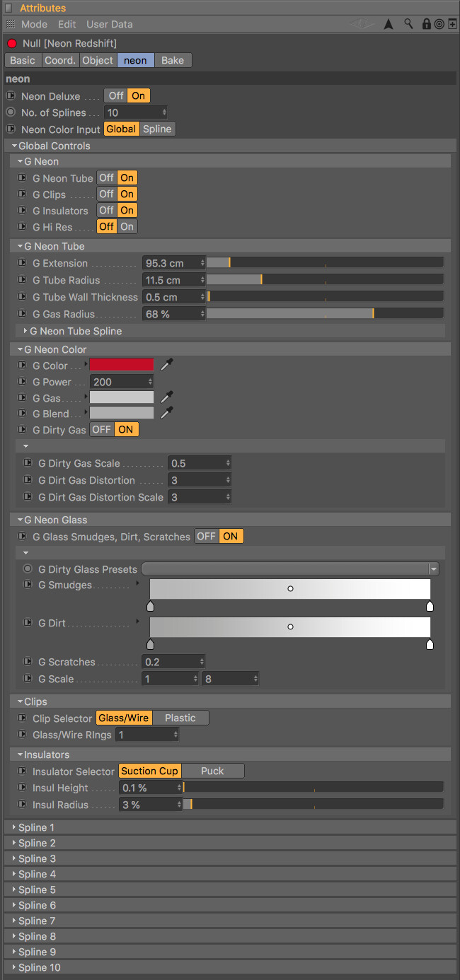Pick G Color with its eyedropper
Viewport: 460px width, 980px height.
click(x=167, y=365)
